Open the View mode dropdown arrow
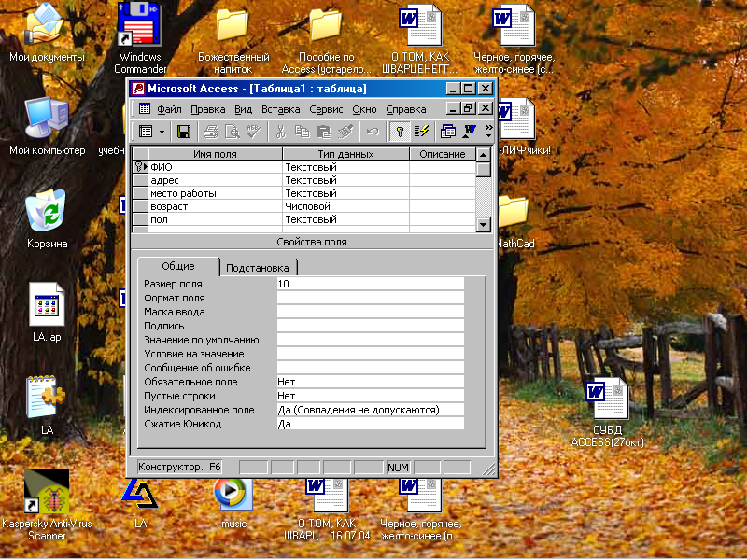This screenshot has width=747, height=560. [162, 132]
